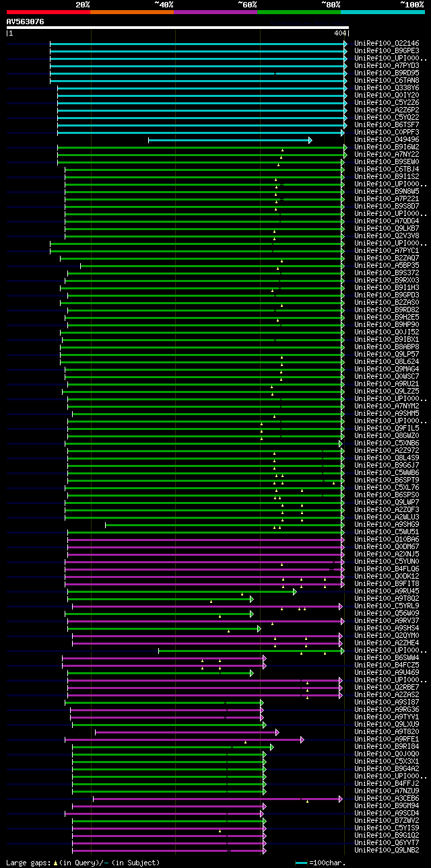Select label UniRef100_A7QDG4
This screenshot has height=868, width=431.
pos(387,221)
